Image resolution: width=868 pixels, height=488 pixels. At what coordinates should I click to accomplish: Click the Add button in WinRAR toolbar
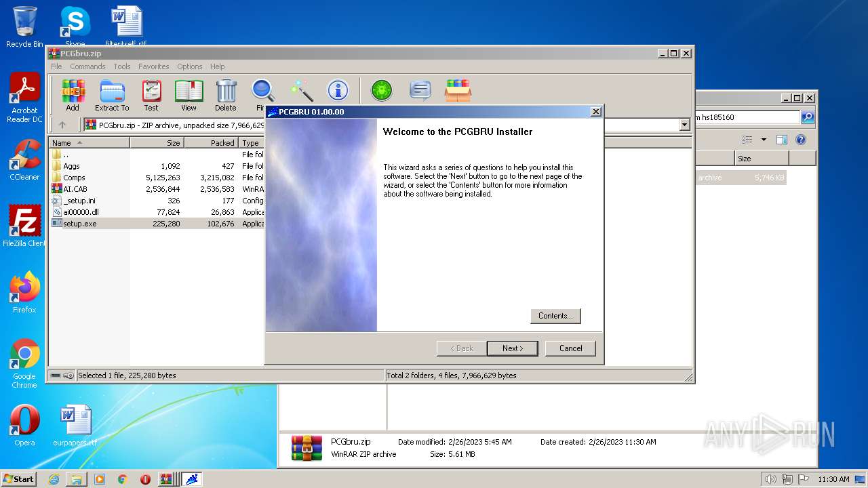coord(73,95)
